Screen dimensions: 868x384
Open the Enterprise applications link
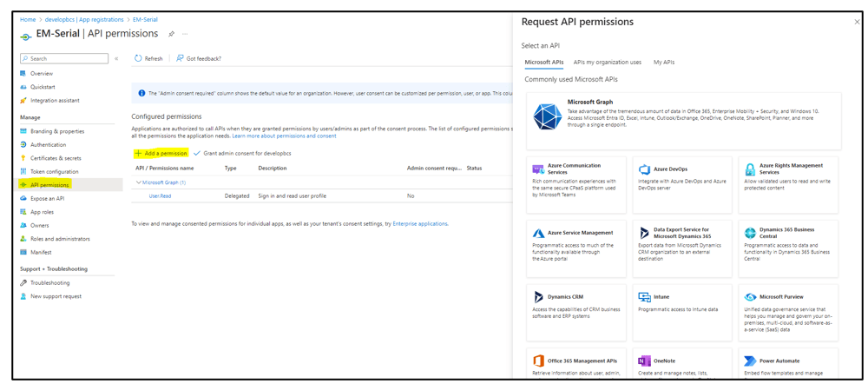pos(420,223)
